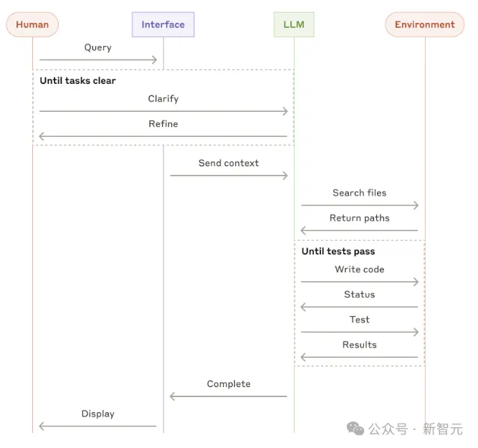
Task: Click the WeChat logo icon
Action: (355, 429)
